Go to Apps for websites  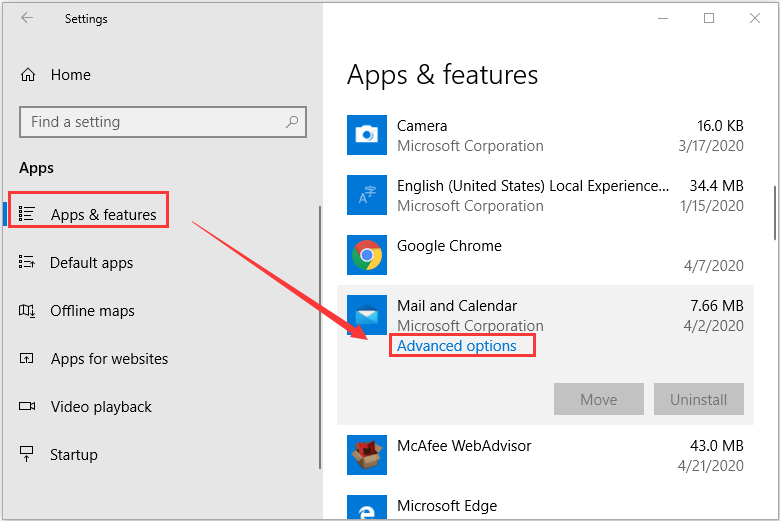tap(109, 359)
